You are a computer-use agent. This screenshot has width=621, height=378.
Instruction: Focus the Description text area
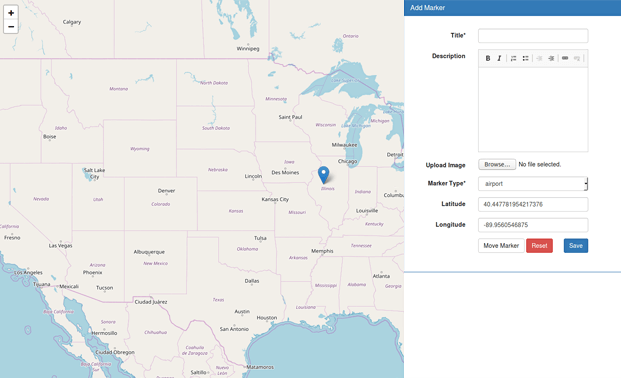click(x=533, y=109)
